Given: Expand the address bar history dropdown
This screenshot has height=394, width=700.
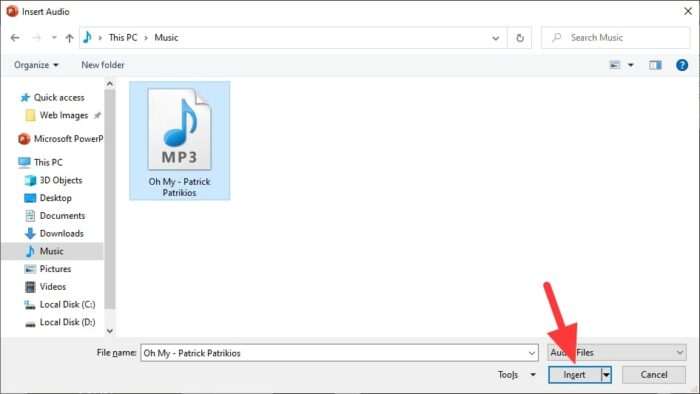Looking at the screenshot, I should point(496,38).
